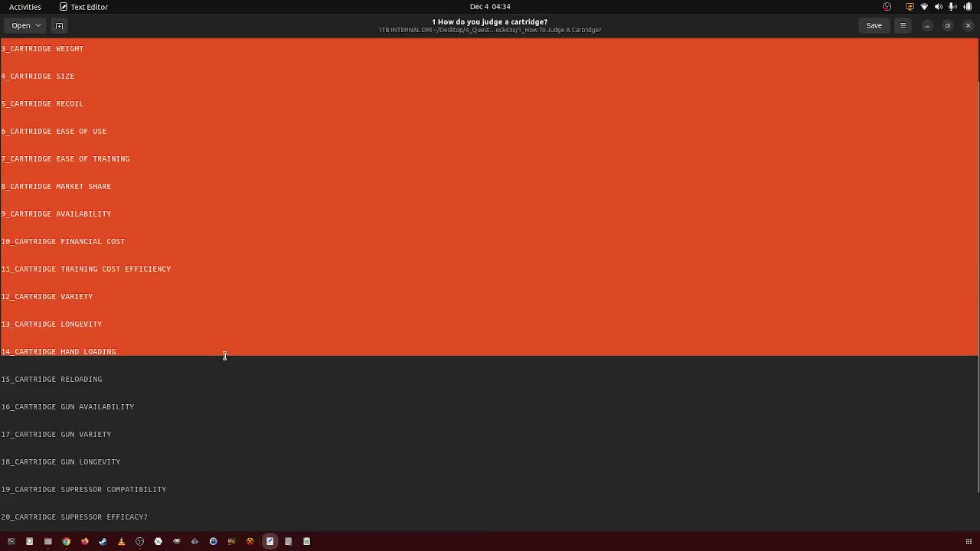Select the active Text Editor dock icon
Image resolution: width=980 pixels, height=551 pixels.
(x=269, y=541)
